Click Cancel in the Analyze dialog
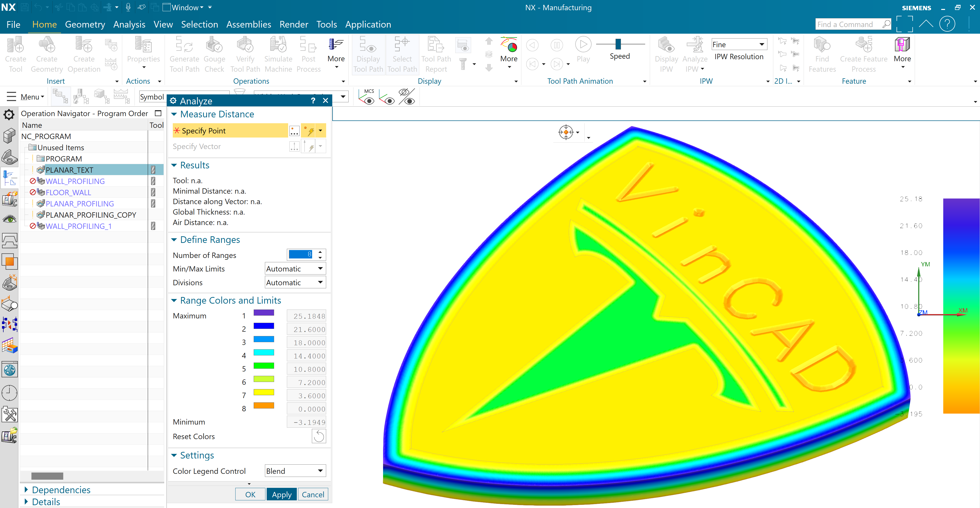This screenshot has width=980, height=508. (x=313, y=494)
